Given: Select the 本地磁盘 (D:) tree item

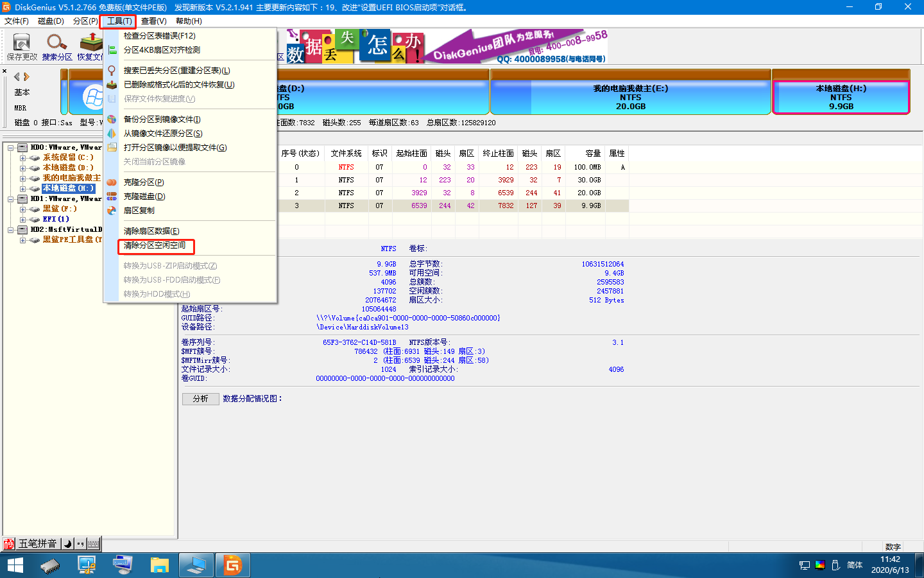Looking at the screenshot, I should tap(68, 168).
